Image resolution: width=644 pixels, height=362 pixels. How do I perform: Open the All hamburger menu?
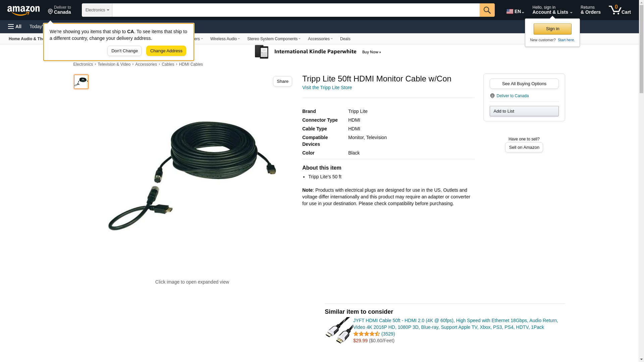point(15,26)
